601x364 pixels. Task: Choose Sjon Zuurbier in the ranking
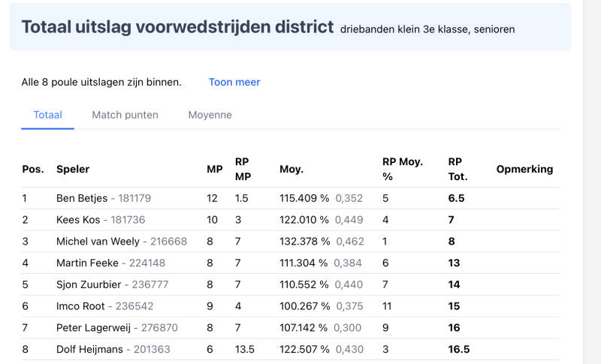pos(89,284)
